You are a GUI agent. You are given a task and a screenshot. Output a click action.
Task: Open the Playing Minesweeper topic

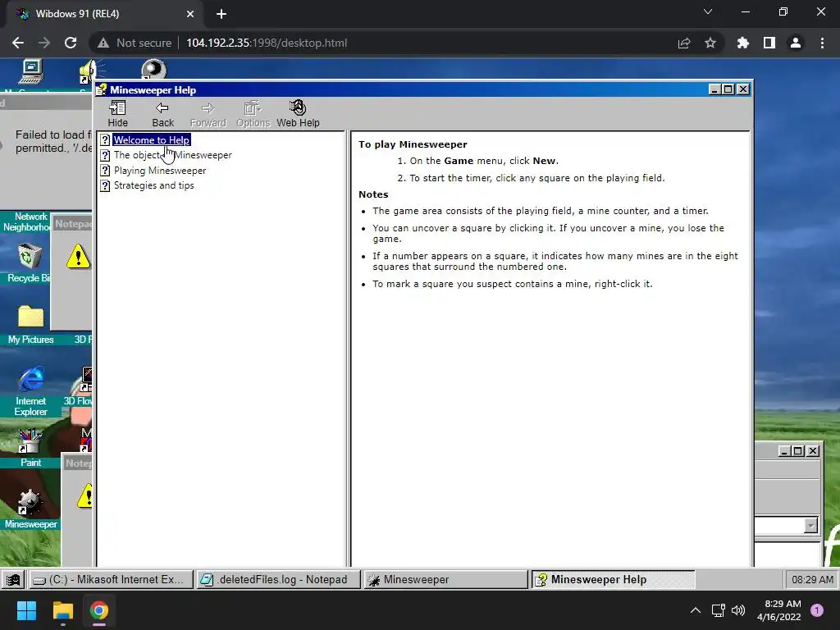160,171
